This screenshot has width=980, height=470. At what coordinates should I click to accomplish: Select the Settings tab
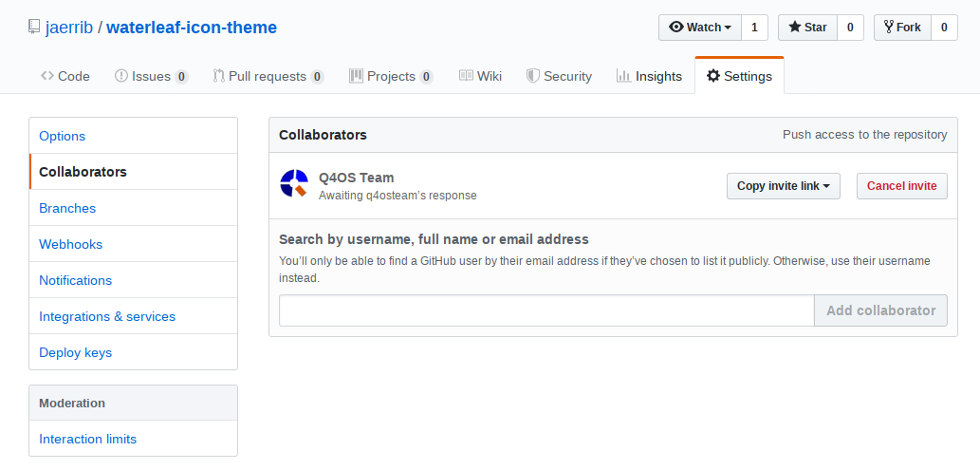739,76
